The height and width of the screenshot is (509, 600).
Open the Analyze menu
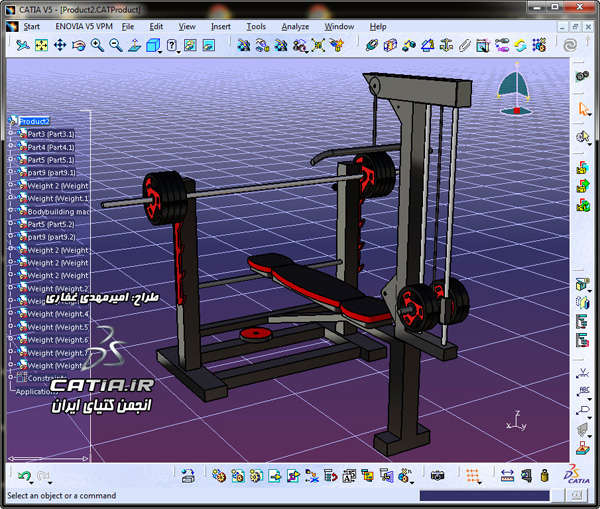point(295,26)
